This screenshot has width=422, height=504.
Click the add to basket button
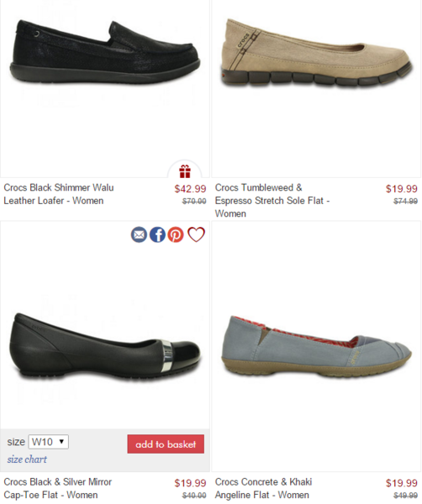166,444
